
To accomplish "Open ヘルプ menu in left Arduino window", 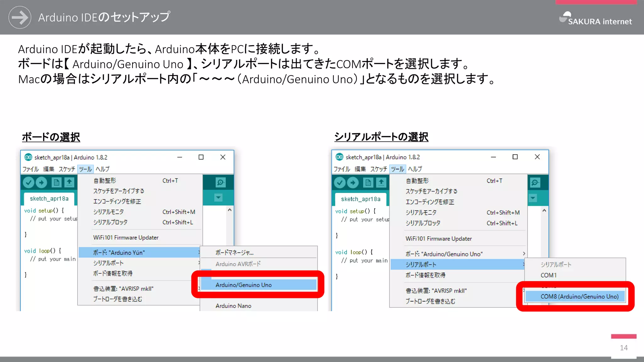I will 103,169.
